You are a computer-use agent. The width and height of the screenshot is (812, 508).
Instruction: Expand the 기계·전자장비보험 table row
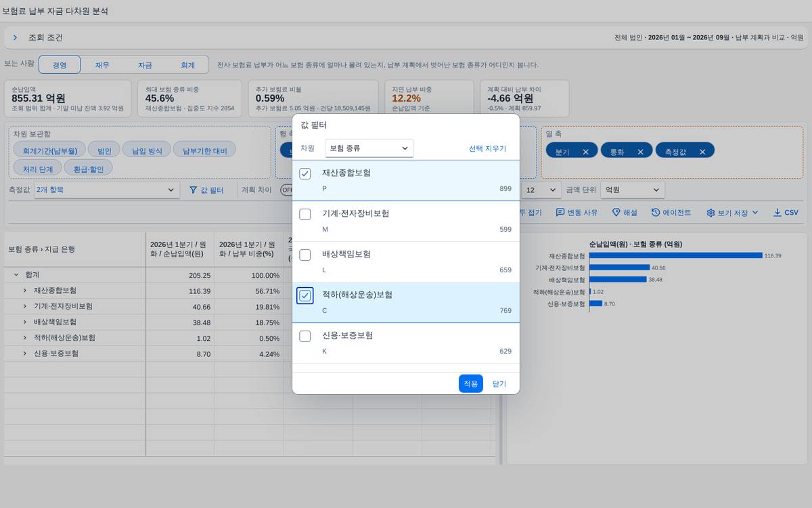(x=25, y=306)
